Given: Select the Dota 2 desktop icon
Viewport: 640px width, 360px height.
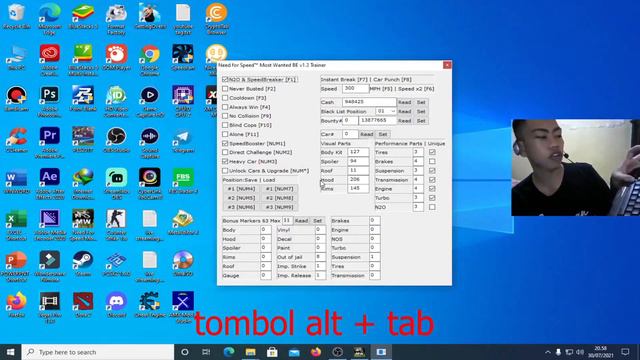Looking at the screenshot, I should click(83, 304).
